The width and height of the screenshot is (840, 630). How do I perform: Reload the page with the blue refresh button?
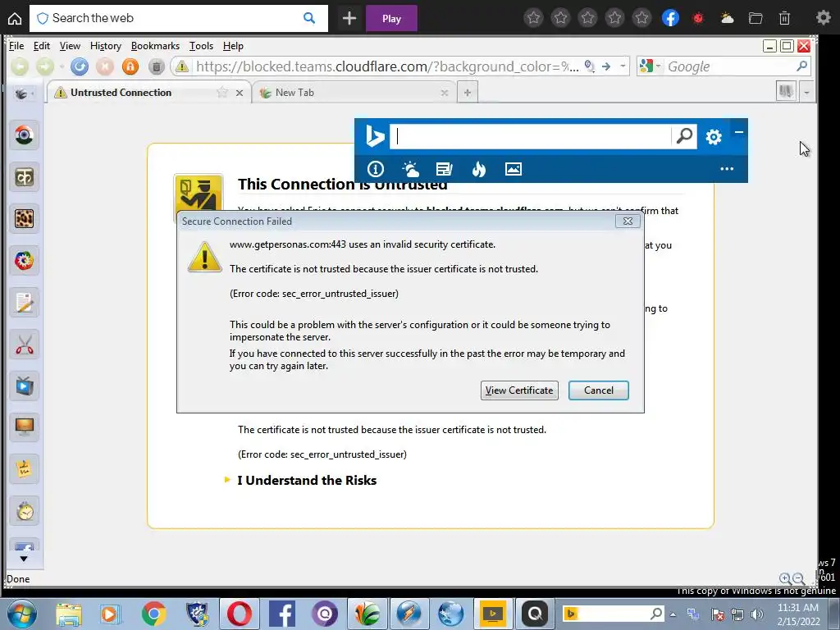80,66
